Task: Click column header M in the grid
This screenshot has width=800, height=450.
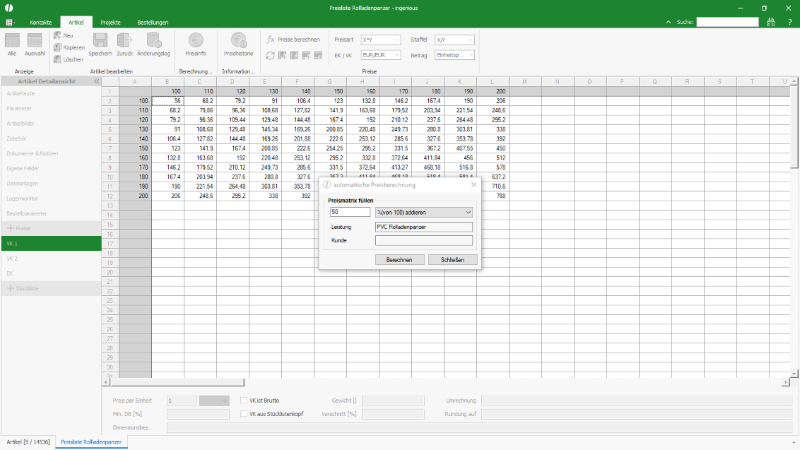Action: [x=525, y=82]
